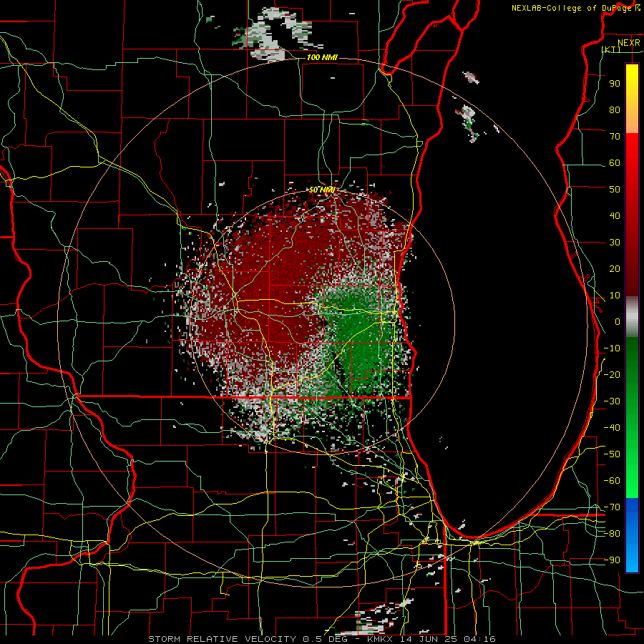Image resolution: width=644 pixels, height=644 pixels.
Task: Click the -60 knot scale label
Action: [x=612, y=481]
